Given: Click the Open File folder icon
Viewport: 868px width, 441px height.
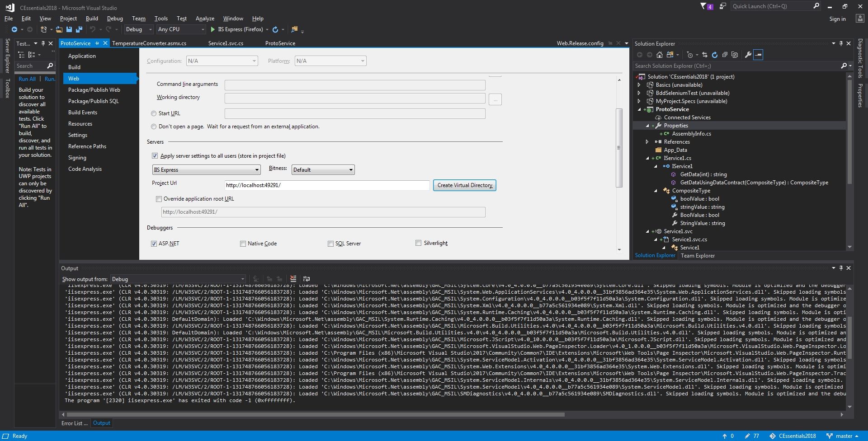Looking at the screenshot, I should pyautogui.click(x=59, y=29).
